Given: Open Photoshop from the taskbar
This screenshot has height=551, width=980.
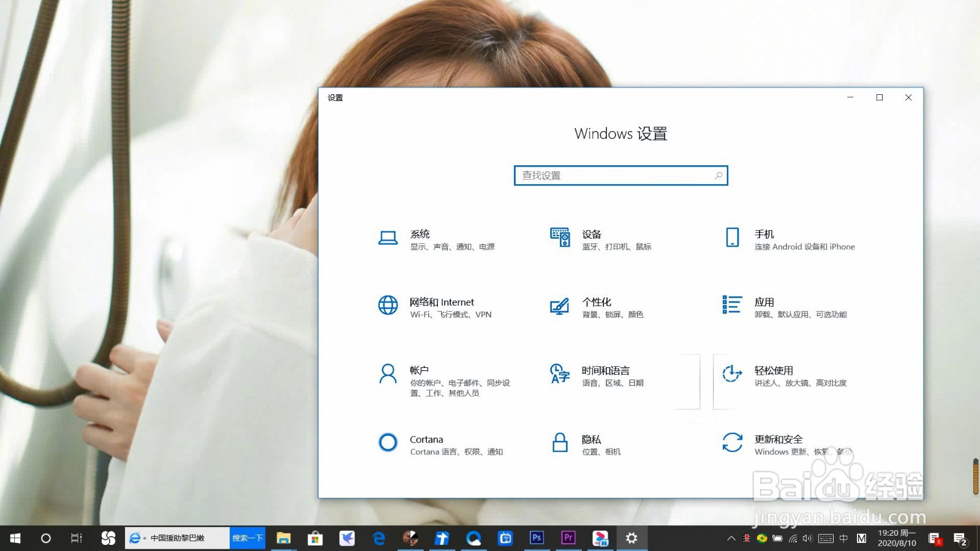Looking at the screenshot, I should (x=537, y=538).
